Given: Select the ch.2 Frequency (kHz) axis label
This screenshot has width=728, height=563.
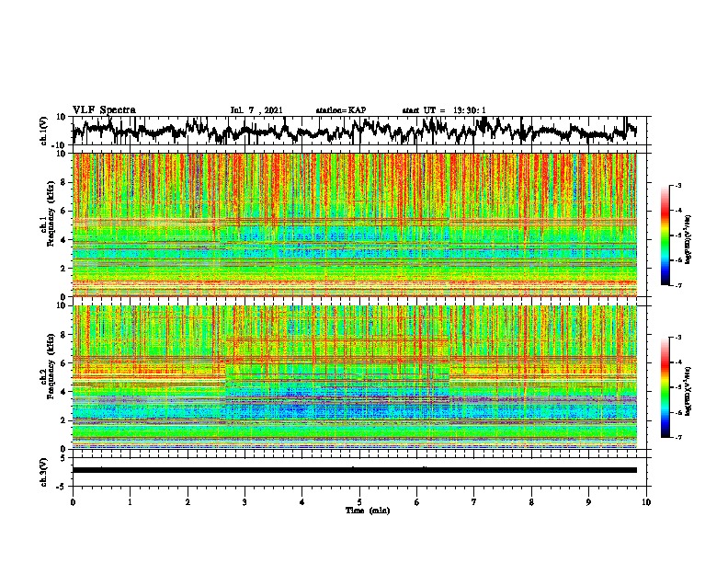Looking at the screenshot, I should [x=48, y=366].
